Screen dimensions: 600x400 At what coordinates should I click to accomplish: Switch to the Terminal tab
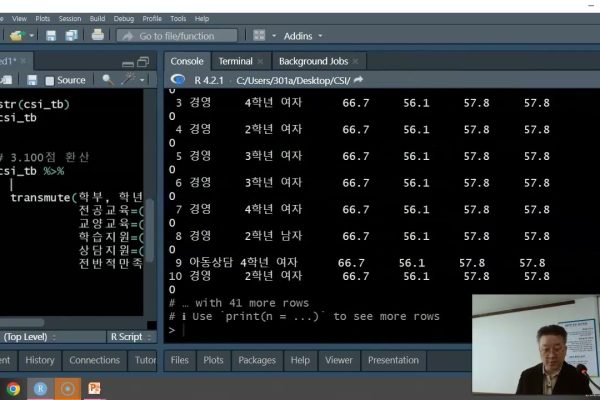tap(235, 61)
